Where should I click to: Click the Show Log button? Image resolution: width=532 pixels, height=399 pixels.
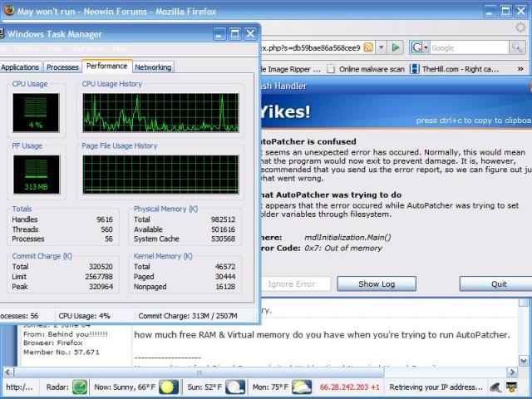pyautogui.click(x=377, y=283)
